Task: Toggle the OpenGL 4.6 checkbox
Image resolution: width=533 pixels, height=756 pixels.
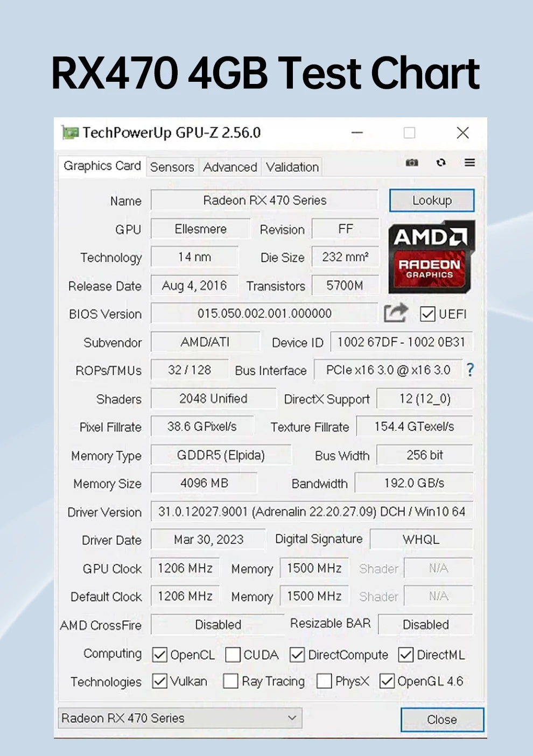Action: coord(387,681)
